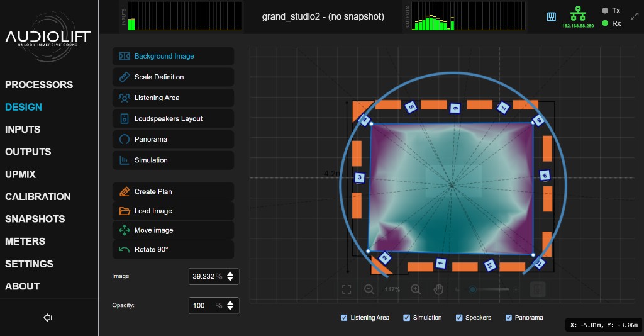Click the moon brightness icon beside the slider
The image size is (644, 336).
(x=457, y=289)
